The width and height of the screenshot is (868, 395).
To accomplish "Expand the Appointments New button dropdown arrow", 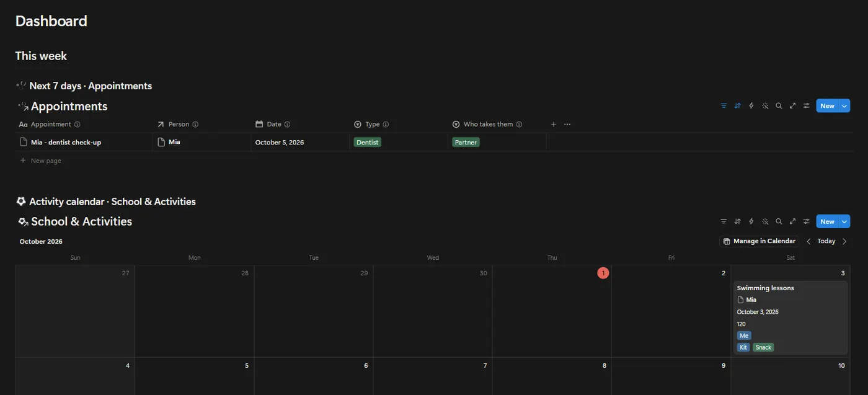I will (844, 106).
